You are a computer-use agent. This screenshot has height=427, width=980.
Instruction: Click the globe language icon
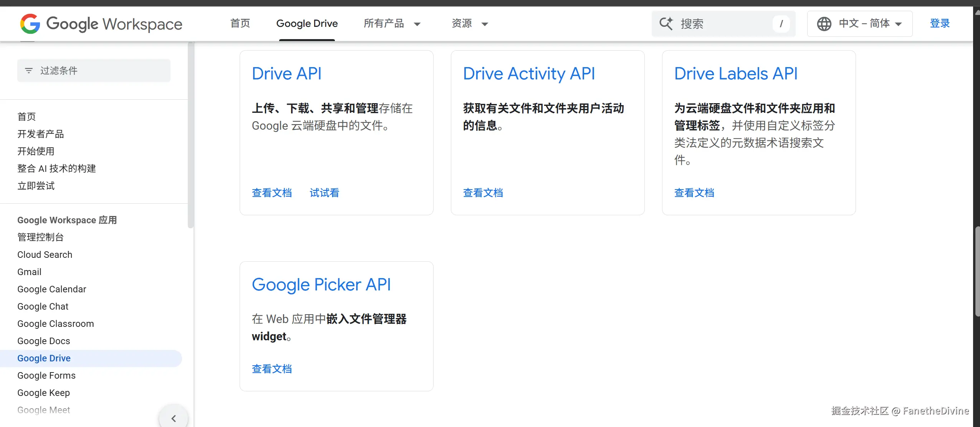click(x=824, y=24)
